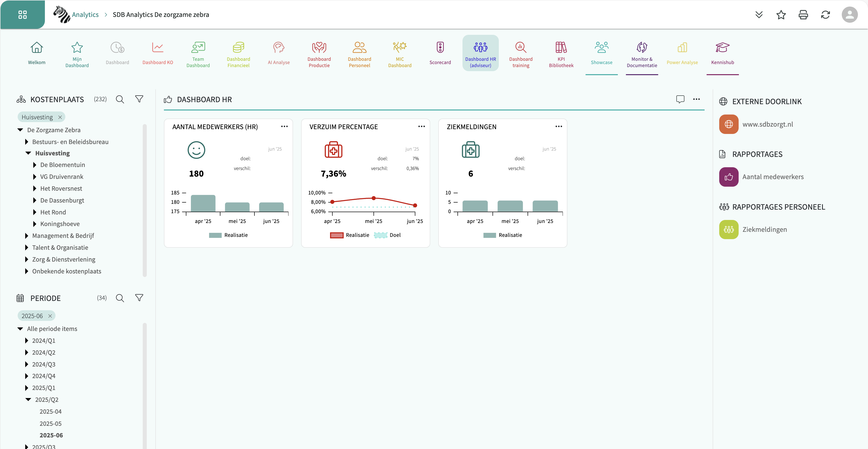868x449 pixels.
Task: Remove the Huisvesting filter chip
Action: pyautogui.click(x=60, y=117)
